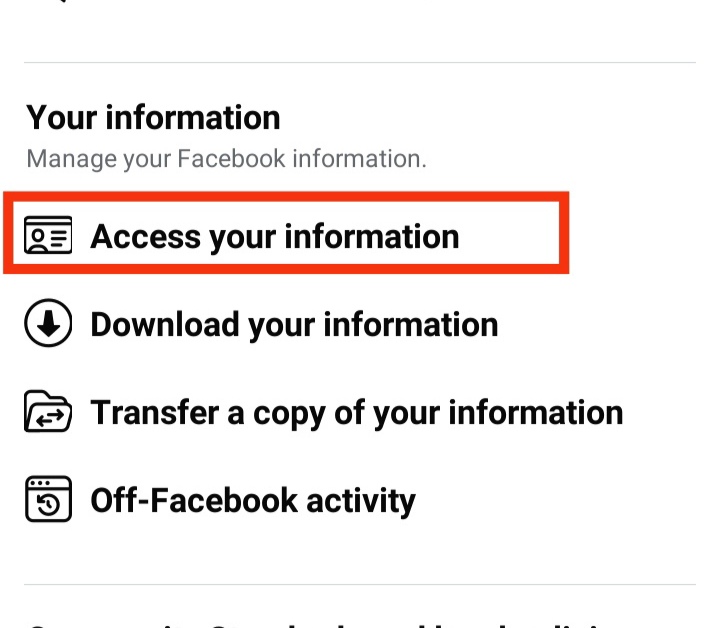Tap the ID card icon for Access your information
720x628 pixels.
coord(48,235)
